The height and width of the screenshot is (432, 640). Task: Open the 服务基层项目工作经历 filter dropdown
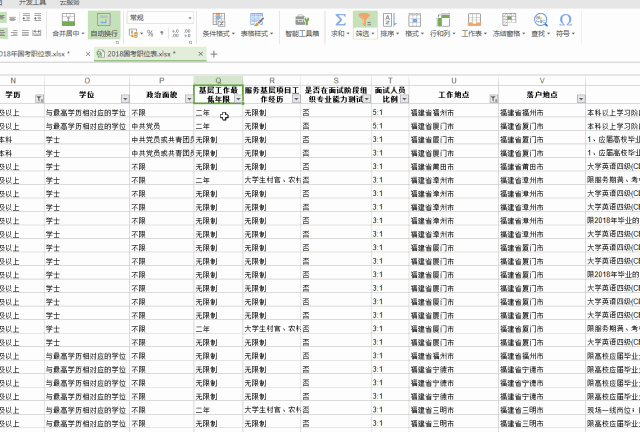pos(296,99)
